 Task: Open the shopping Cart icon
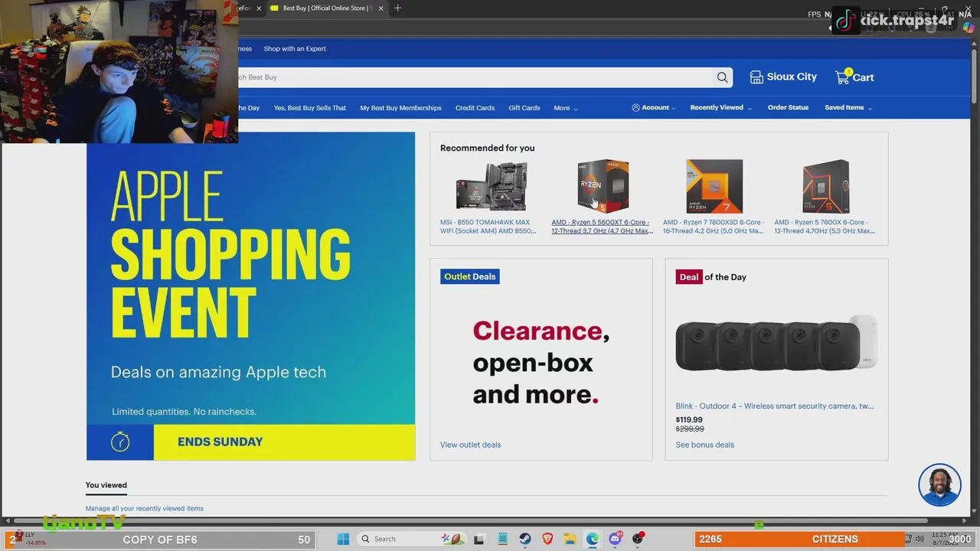tap(854, 77)
